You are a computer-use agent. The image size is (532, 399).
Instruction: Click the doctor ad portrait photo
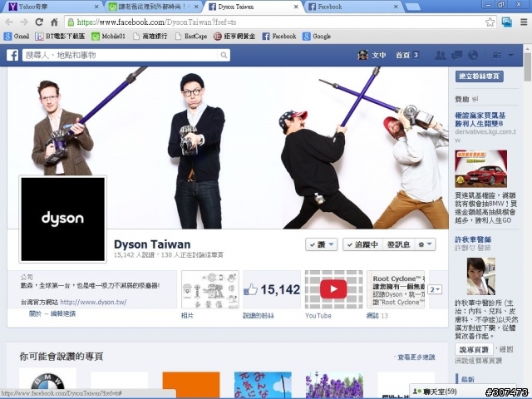coord(480,276)
